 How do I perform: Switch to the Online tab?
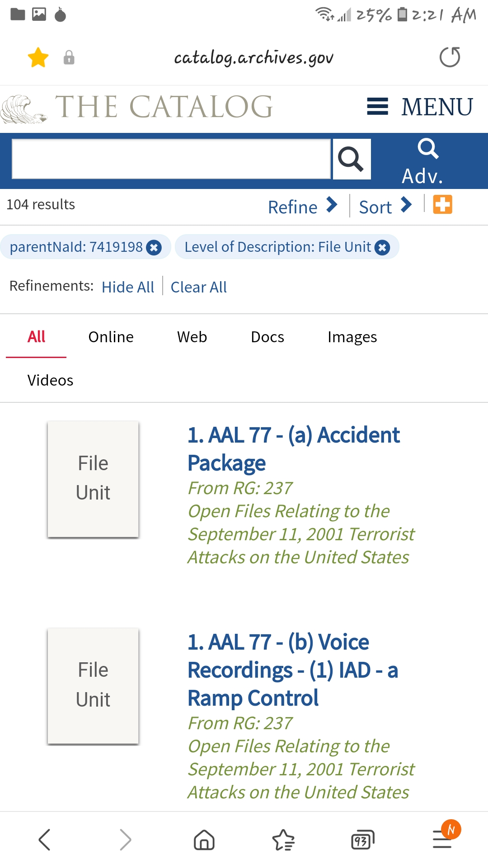tap(111, 337)
